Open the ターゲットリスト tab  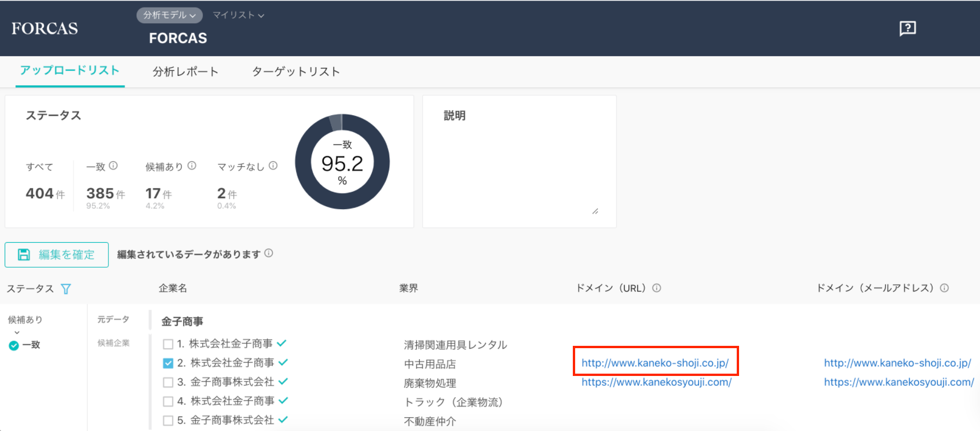pyautogui.click(x=295, y=72)
